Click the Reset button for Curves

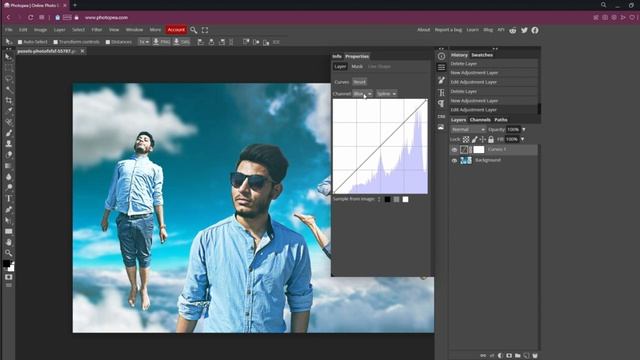pos(360,82)
